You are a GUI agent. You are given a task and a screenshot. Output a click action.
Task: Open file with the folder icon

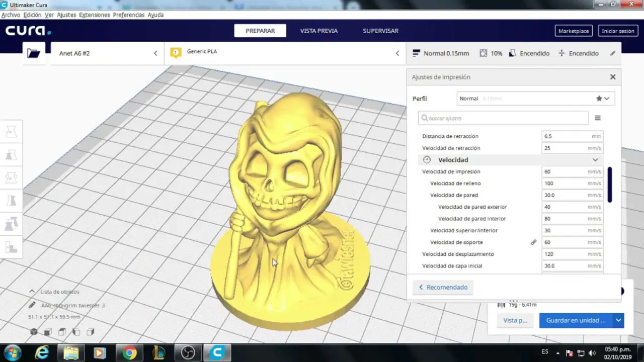pos(34,53)
